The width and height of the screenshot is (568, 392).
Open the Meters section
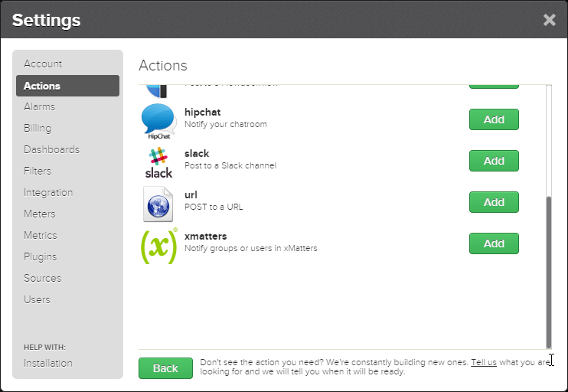pyautogui.click(x=40, y=214)
